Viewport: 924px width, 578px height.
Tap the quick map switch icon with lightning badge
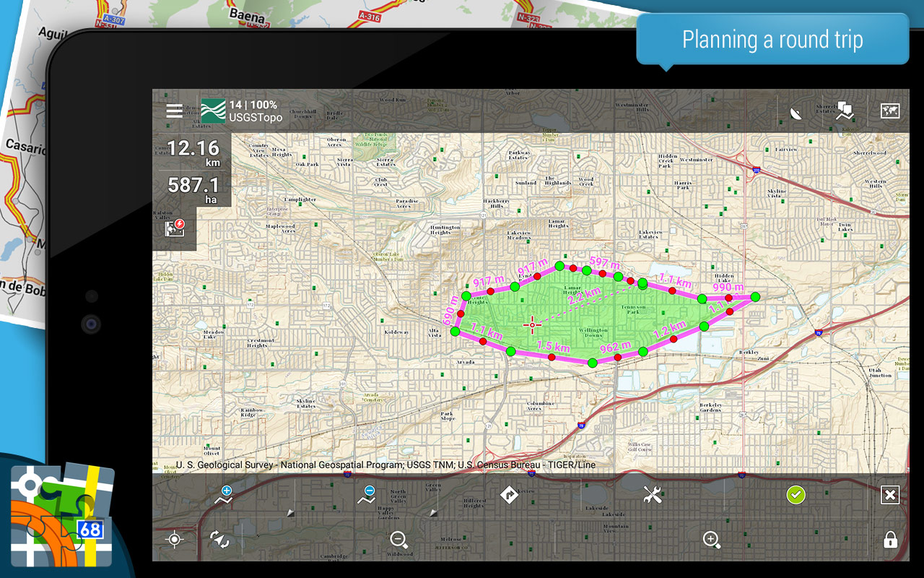(175, 228)
